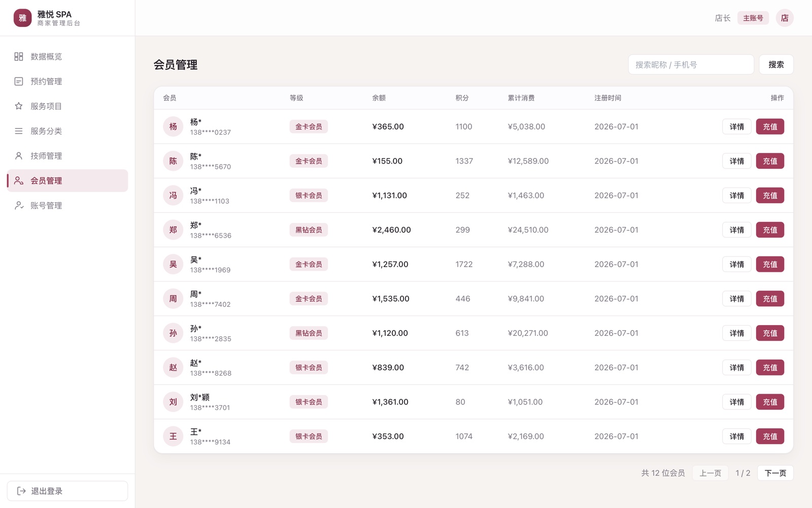Navigate to 服务分类
The height and width of the screenshot is (508, 812).
point(67,131)
